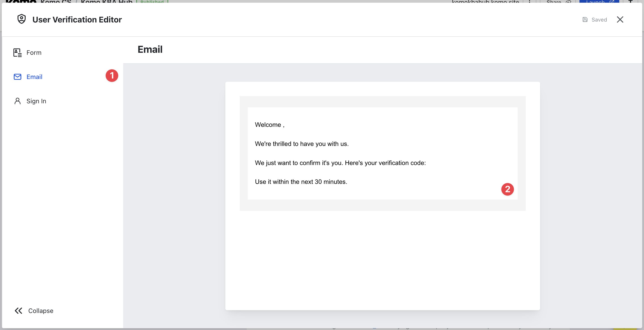Click the verification code sentence
Screen dimensions: 644x330
click(x=340, y=163)
